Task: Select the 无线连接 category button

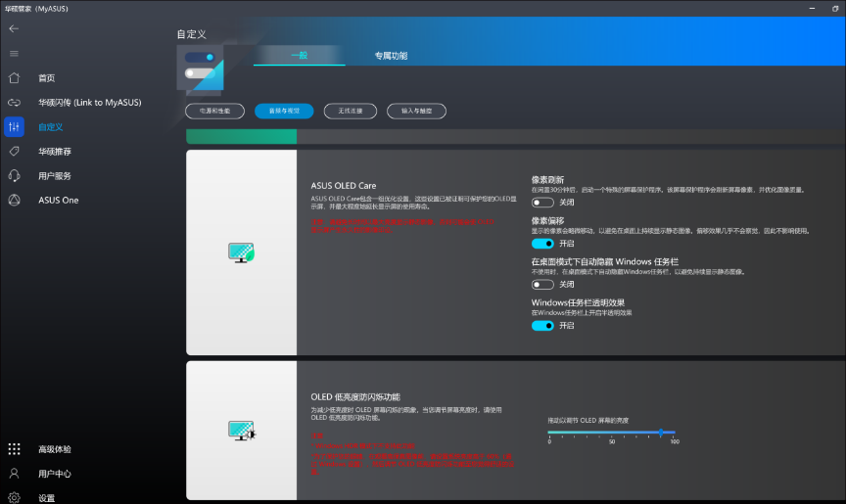Action: tap(351, 111)
